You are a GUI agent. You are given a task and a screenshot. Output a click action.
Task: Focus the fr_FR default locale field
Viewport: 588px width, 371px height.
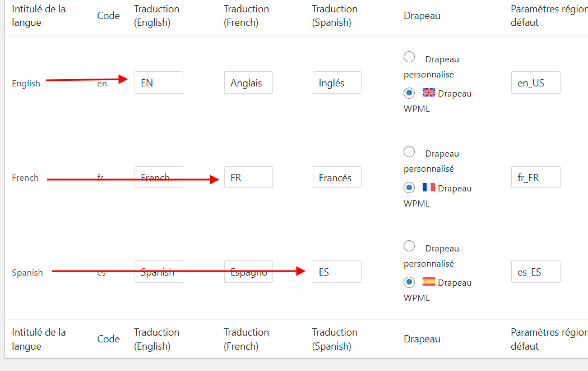pos(535,177)
